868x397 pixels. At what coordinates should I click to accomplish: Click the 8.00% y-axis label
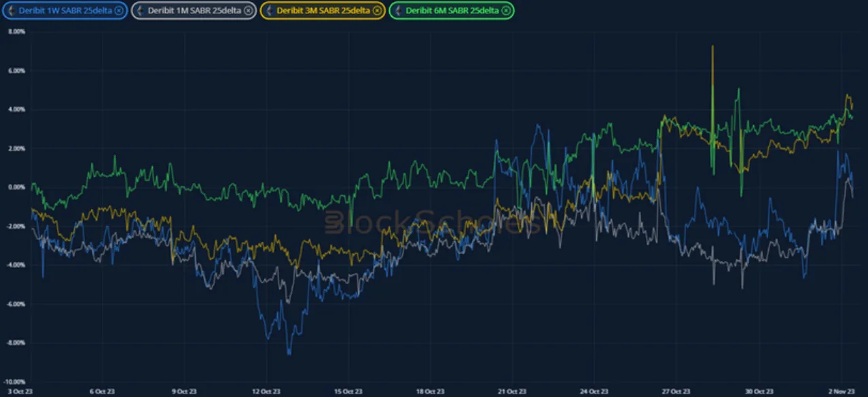tap(15, 31)
